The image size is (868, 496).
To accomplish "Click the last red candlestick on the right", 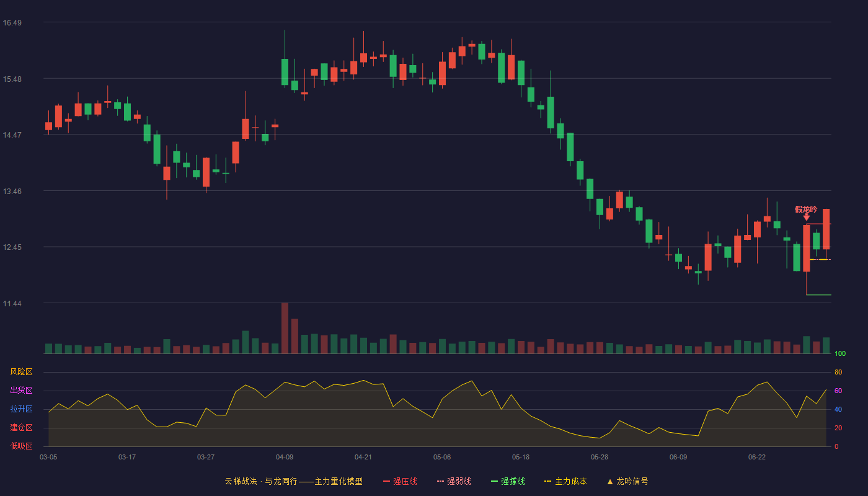I will (x=826, y=229).
